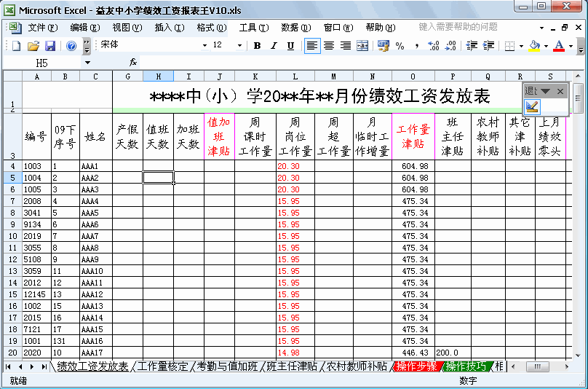Open floating toolbar options dropdown arrow
Viewport: 588px width, 389px height.
545,91
